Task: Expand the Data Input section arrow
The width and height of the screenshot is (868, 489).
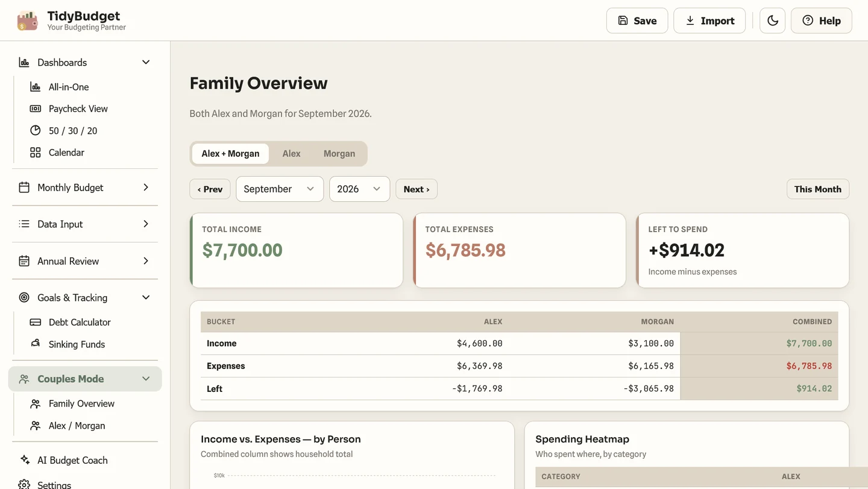Action: 146,224
